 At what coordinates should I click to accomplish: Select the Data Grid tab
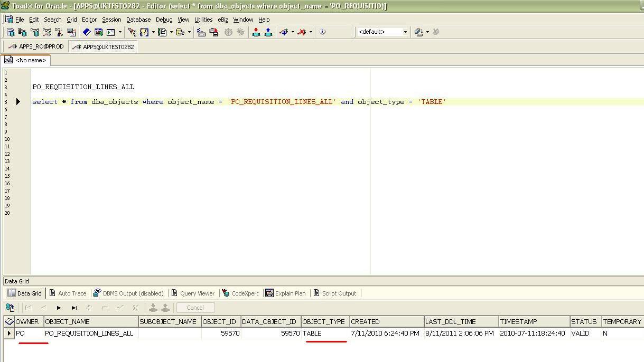coord(24,293)
